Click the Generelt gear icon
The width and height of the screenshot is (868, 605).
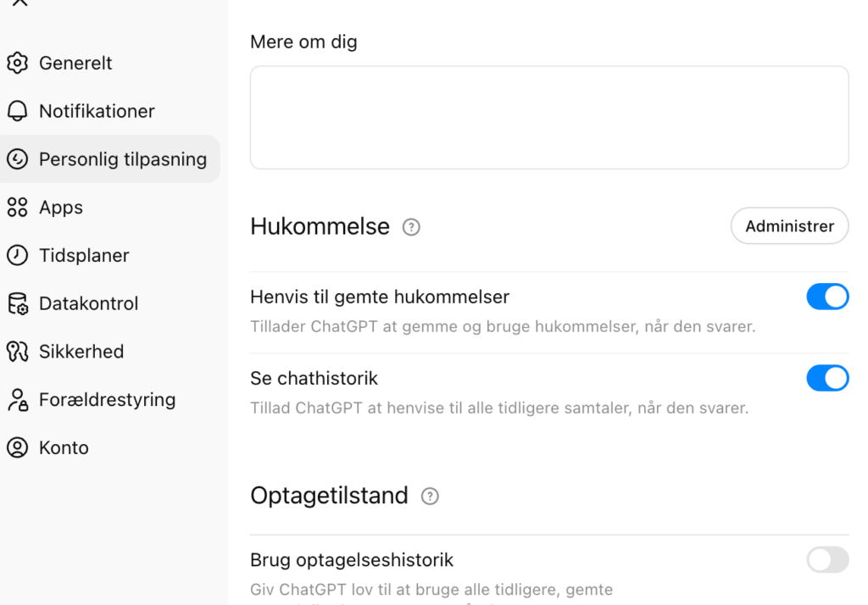click(x=19, y=63)
